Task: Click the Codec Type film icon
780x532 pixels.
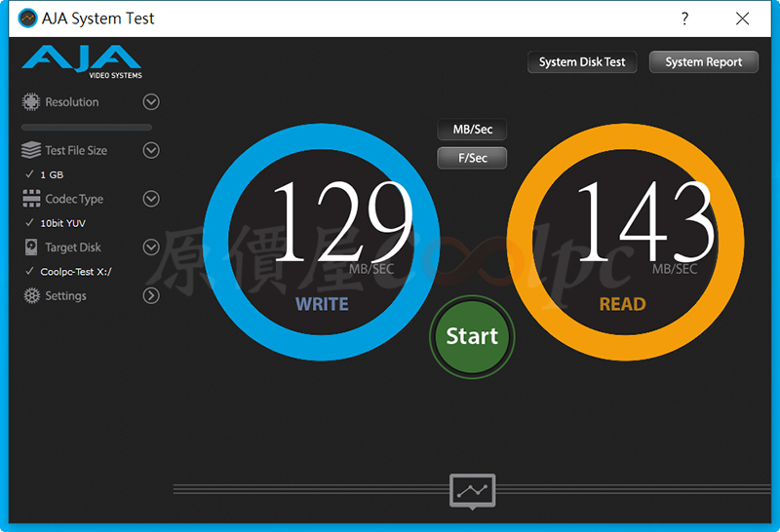Action: click(x=31, y=199)
